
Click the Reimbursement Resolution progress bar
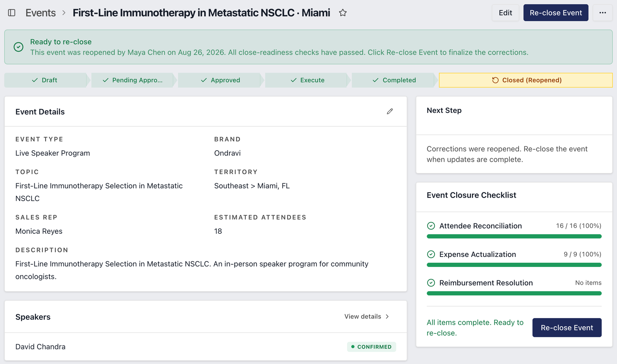tap(514, 294)
